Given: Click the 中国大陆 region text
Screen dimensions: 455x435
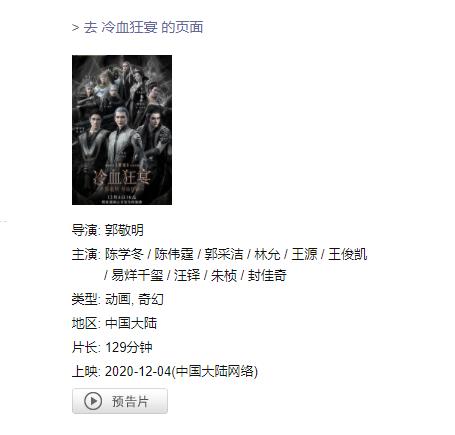Looking at the screenshot, I should click(131, 323).
